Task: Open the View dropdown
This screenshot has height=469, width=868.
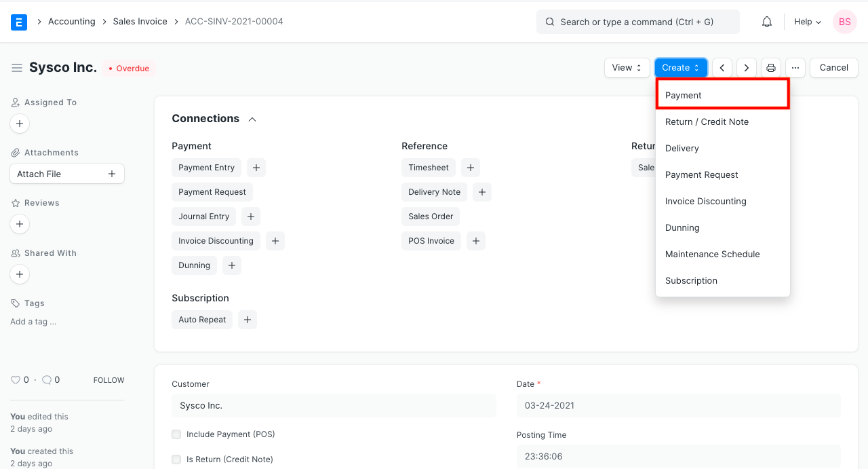Action: point(627,67)
